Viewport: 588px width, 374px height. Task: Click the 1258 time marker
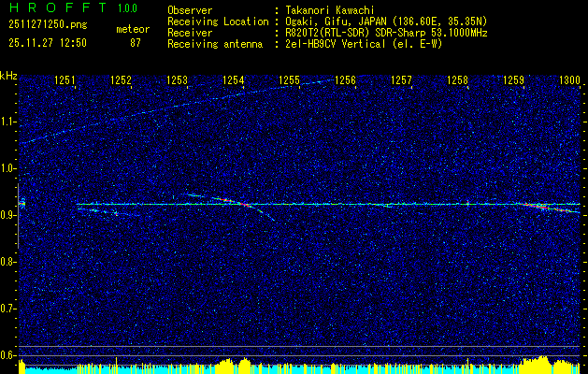tap(457, 79)
